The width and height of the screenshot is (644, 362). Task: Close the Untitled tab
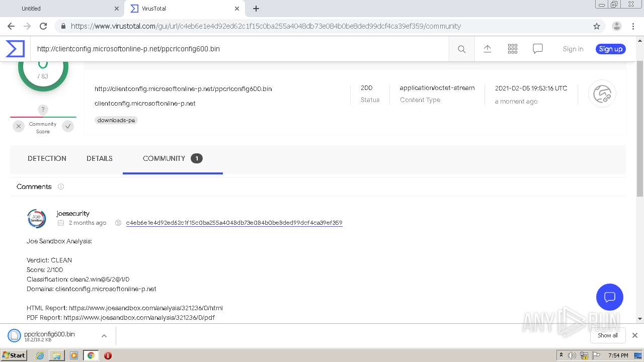(117, 9)
